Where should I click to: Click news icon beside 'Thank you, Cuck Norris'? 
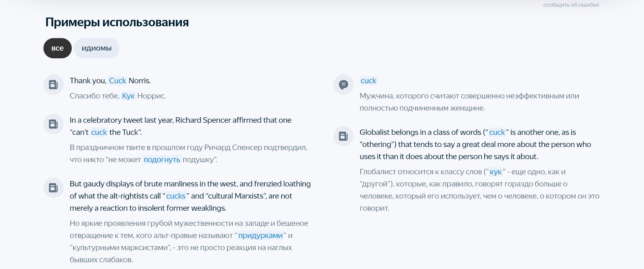(54, 85)
